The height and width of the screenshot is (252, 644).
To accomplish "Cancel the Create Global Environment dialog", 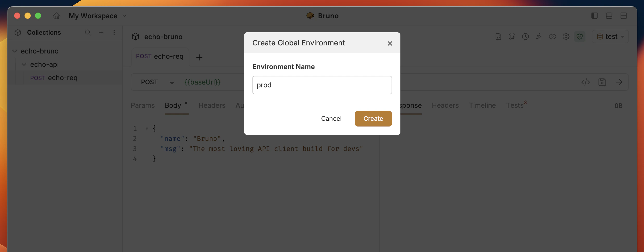I will pos(331,118).
